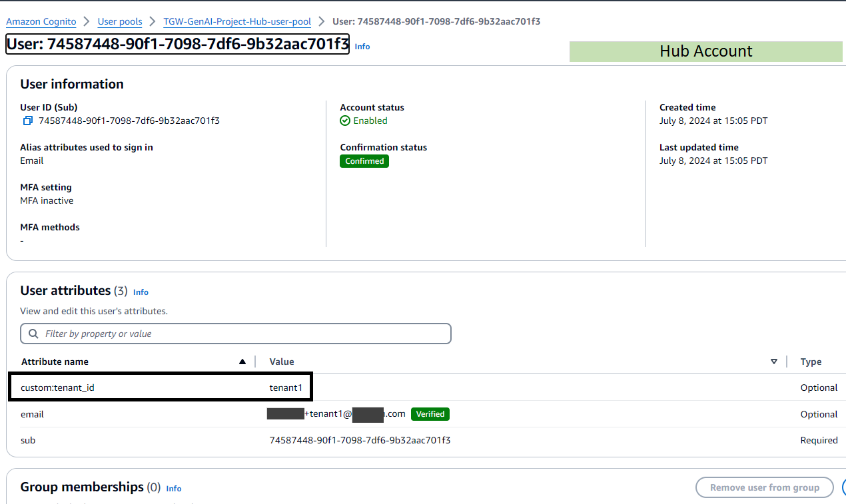Open TGW-GenAI-Project-Hub-user-pool from breadcrumb
This screenshot has height=504, width=846.
coord(237,21)
